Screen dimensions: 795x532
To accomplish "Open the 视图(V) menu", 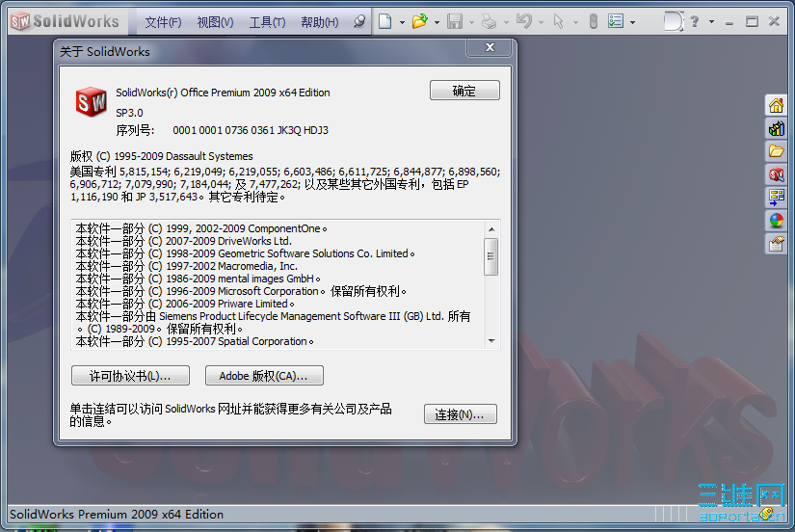I will (x=215, y=22).
